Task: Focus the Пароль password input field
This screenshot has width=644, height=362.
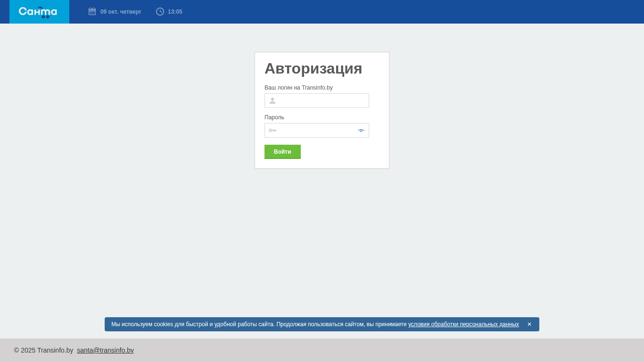Action: tap(317, 131)
